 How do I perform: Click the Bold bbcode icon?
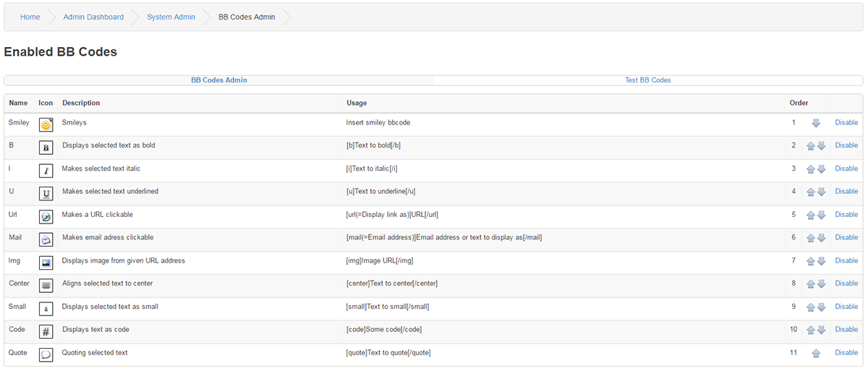point(46,148)
